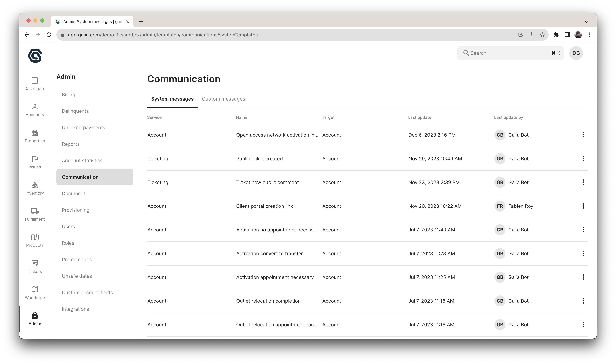Open Reports in Admin menu
The image size is (616, 364).
tap(95, 144)
